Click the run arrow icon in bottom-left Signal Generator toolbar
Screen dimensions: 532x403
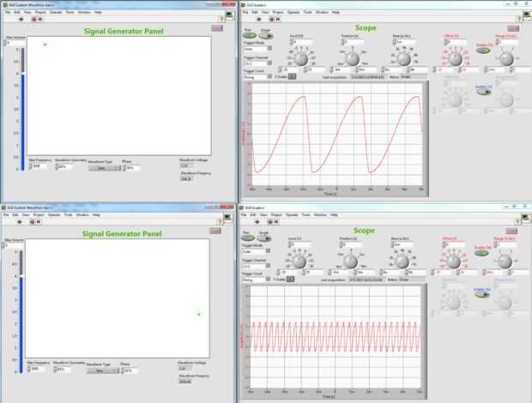pyautogui.click(x=20, y=222)
